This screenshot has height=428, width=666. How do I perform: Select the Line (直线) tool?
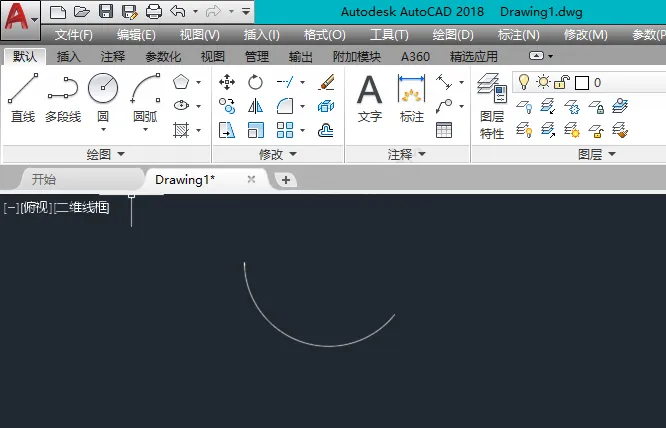point(23,98)
